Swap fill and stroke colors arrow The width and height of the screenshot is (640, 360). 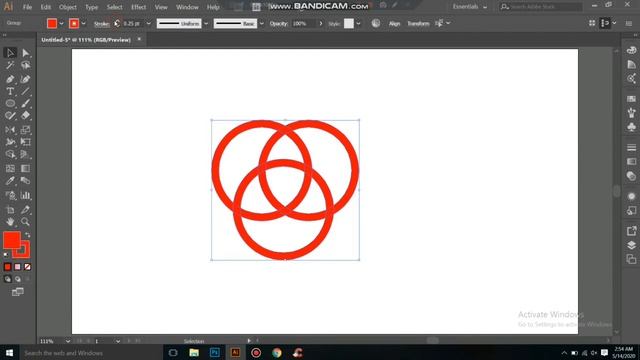coord(27,235)
